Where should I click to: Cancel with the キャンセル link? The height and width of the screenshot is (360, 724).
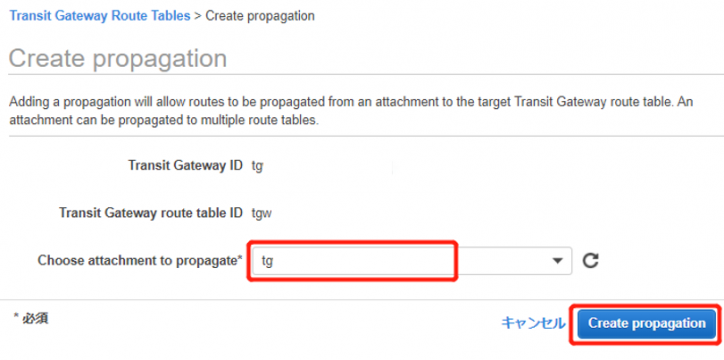(533, 323)
